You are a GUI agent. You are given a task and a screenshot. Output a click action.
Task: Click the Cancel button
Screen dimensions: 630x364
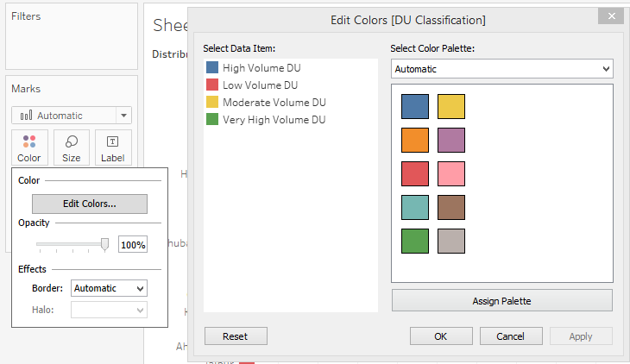point(511,336)
